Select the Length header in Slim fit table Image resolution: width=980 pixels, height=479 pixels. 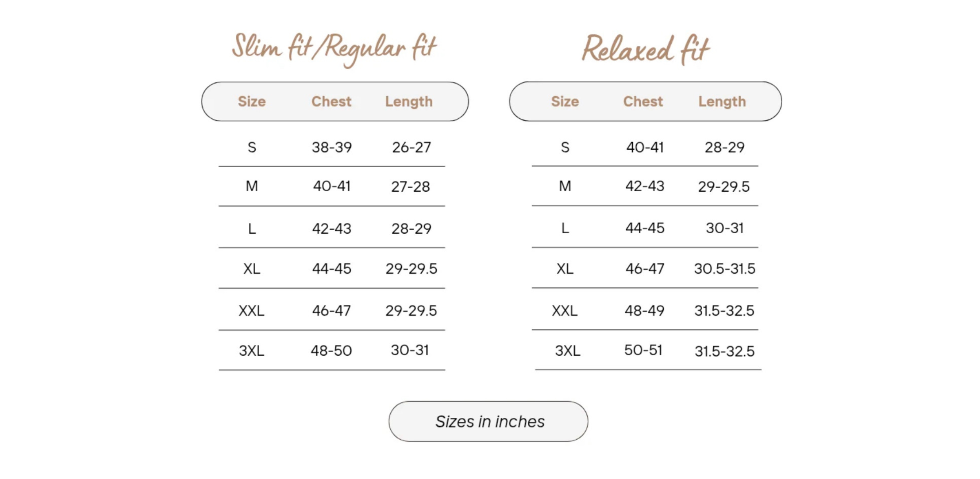click(x=409, y=102)
